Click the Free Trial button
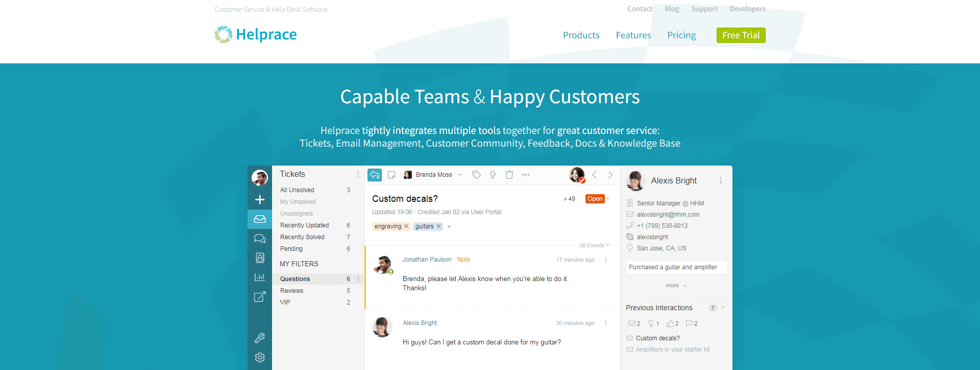Image resolution: width=980 pixels, height=370 pixels. pyautogui.click(x=741, y=35)
